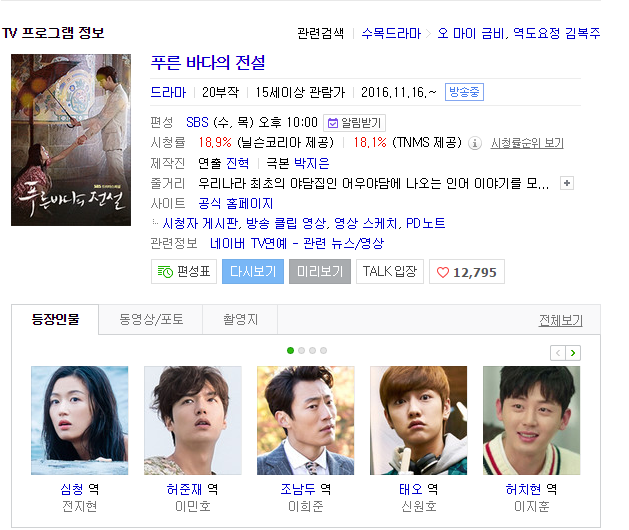629x530 pixels.
Task: Expand the plot summary with the plus icon
Action: 567,183
